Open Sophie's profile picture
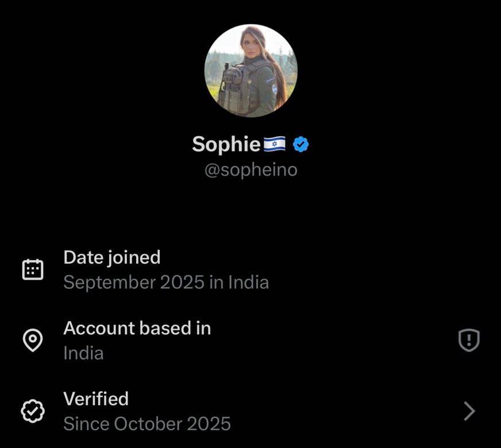 pos(250,71)
